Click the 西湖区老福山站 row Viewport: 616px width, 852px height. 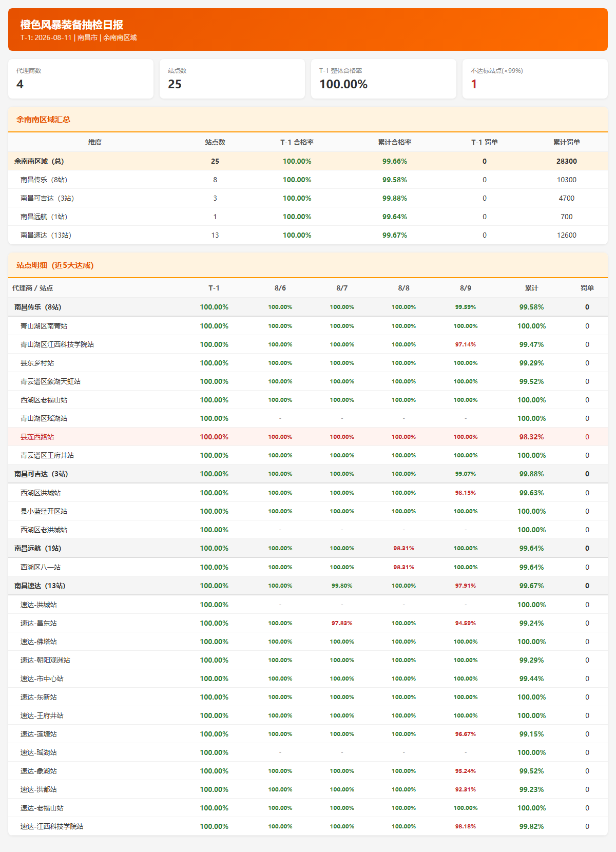click(x=308, y=400)
